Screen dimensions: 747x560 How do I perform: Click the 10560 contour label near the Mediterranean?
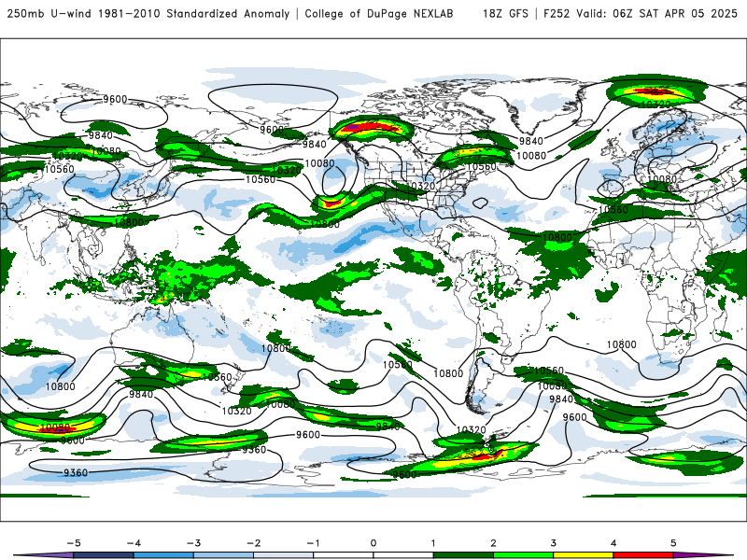tap(613, 209)
